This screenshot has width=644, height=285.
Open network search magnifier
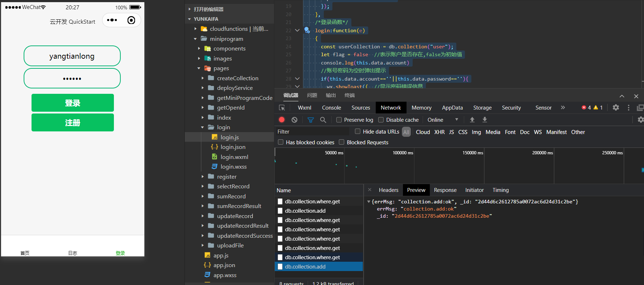[323, 120]
